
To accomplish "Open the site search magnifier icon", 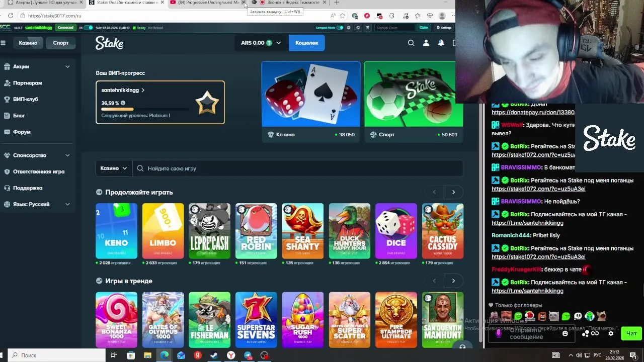I will 411,43.
